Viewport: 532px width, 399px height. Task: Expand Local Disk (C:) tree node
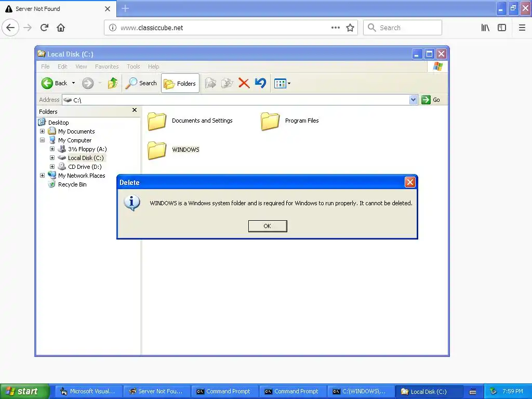[x=52, y=158]
